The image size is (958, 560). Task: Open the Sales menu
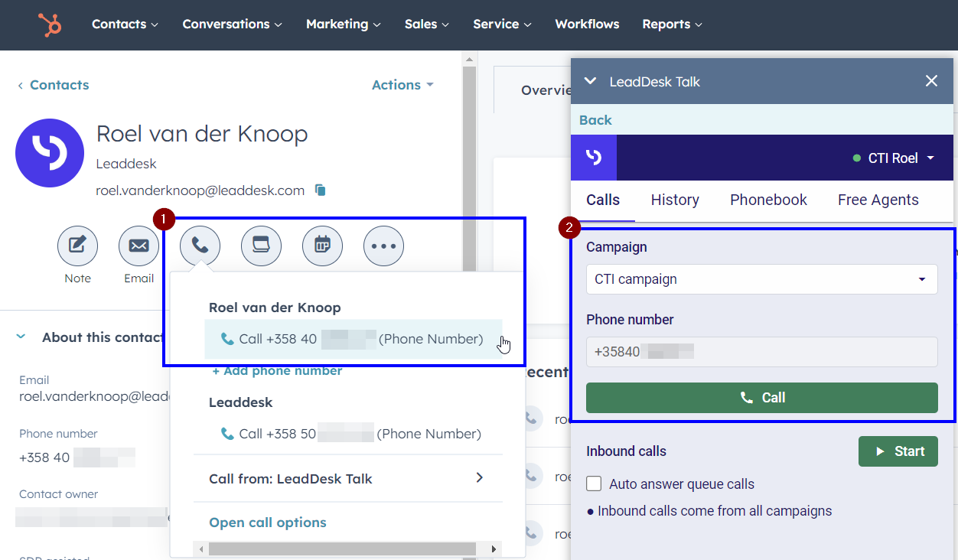pyautogui.click(x=426, y=24)
